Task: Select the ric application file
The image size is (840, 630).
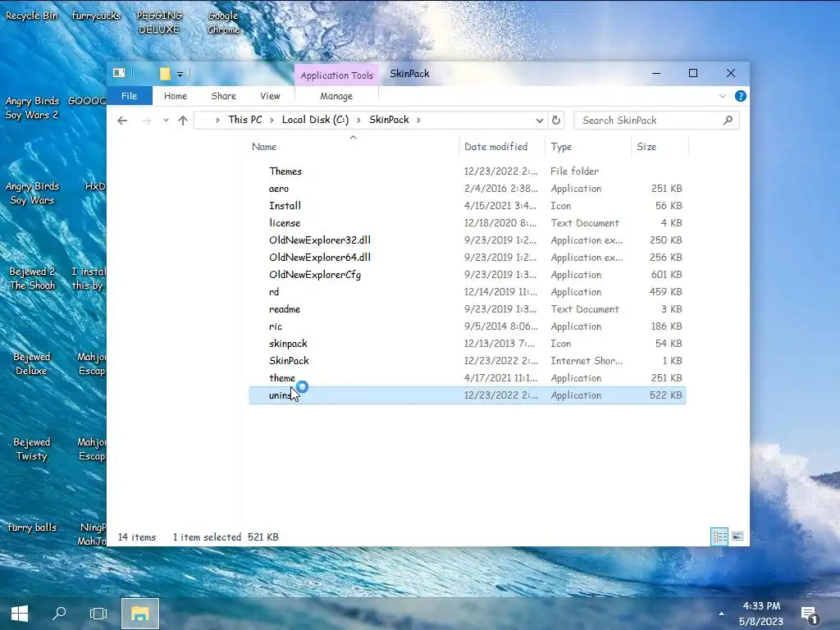Action: point(467,326)
